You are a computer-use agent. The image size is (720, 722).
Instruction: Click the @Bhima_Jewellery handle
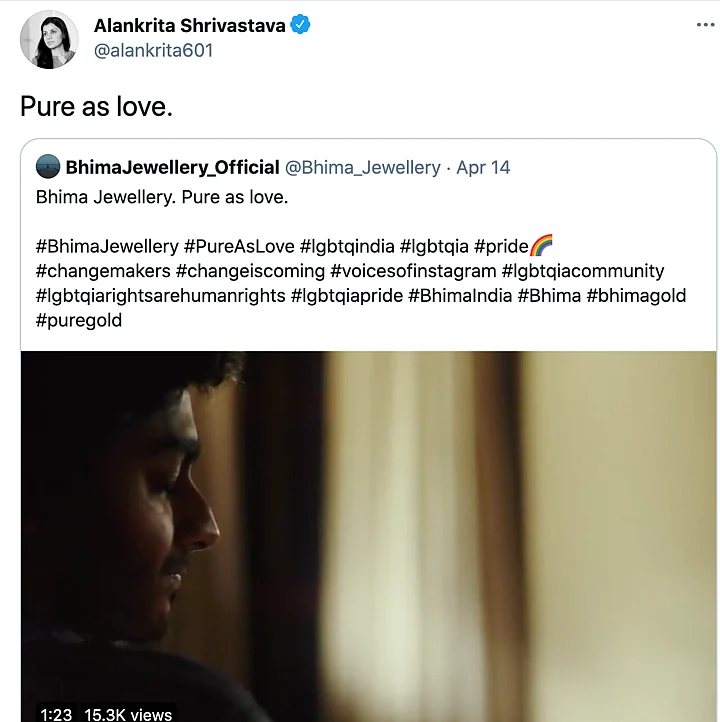363,167
